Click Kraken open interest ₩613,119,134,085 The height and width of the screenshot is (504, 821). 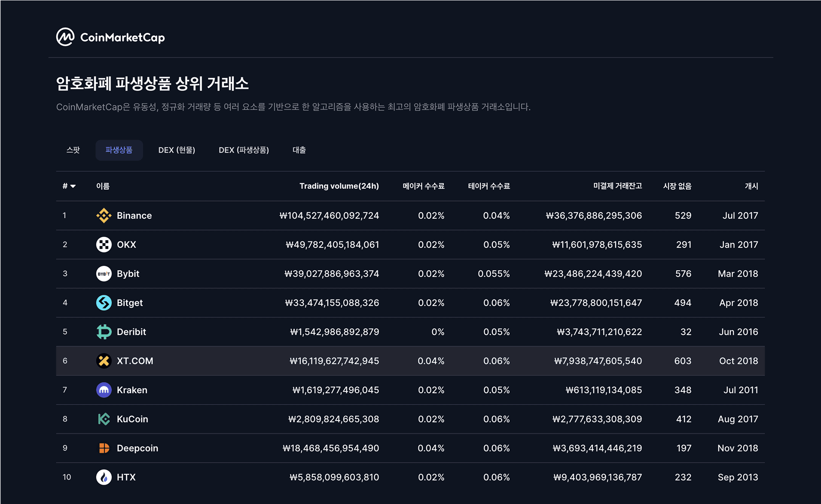(604, 390)
